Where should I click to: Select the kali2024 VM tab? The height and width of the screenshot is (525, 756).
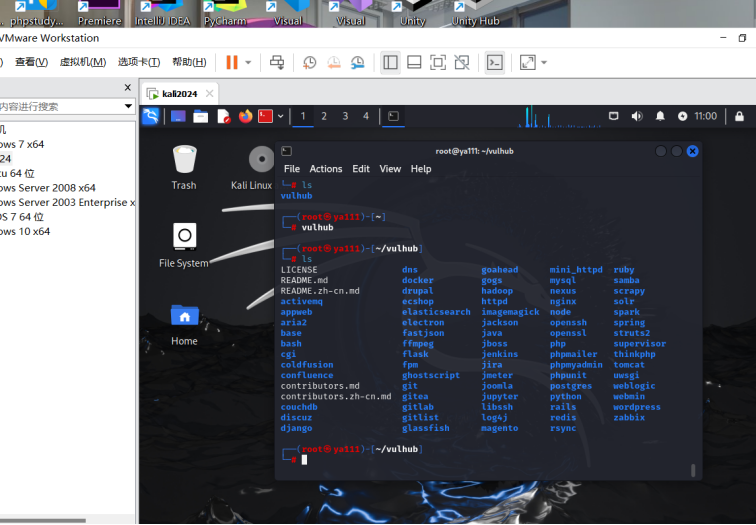click(x=179, y=94)
